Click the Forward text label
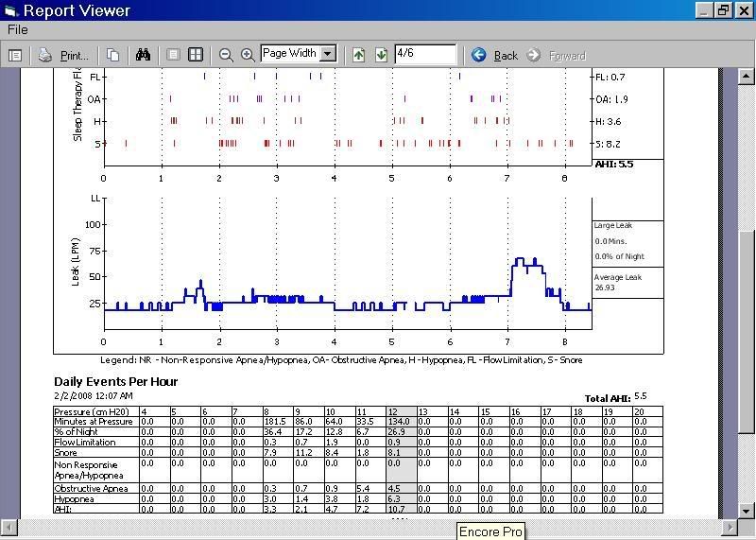 coord(568,57)
